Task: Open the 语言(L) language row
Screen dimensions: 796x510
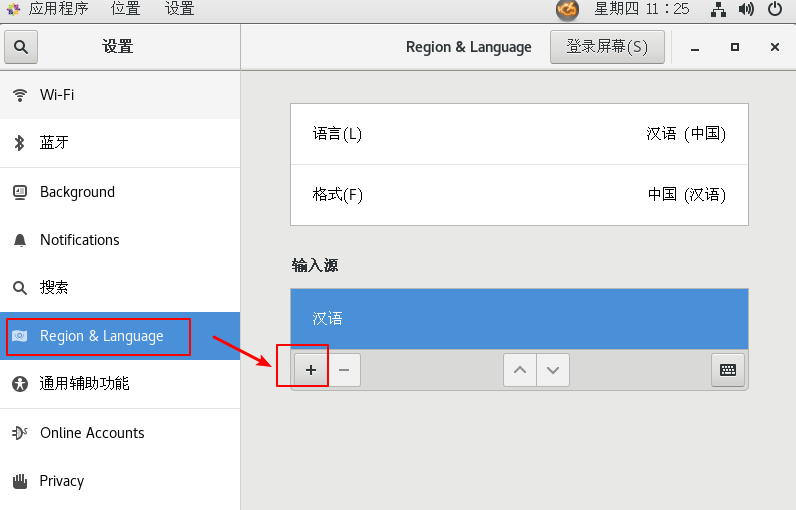Action: (x=519, y=134)
